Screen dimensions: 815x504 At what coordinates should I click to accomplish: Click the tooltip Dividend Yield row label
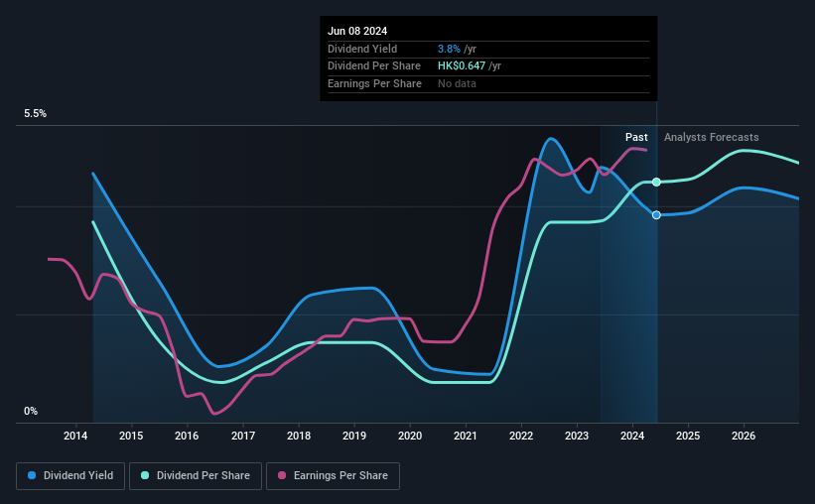click(x=362, y=49)
